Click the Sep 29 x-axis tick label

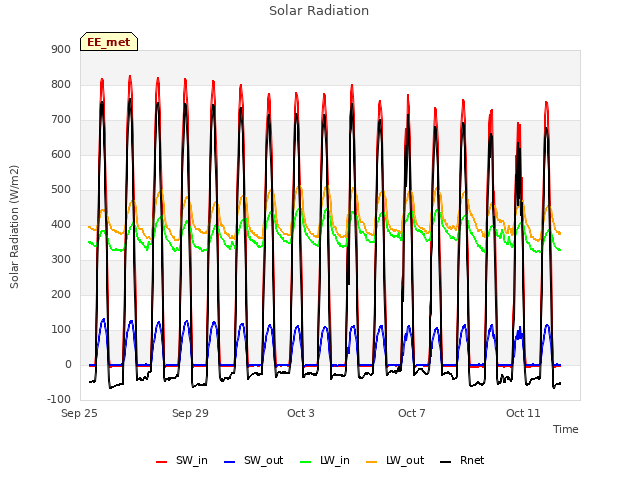[190, 413]
